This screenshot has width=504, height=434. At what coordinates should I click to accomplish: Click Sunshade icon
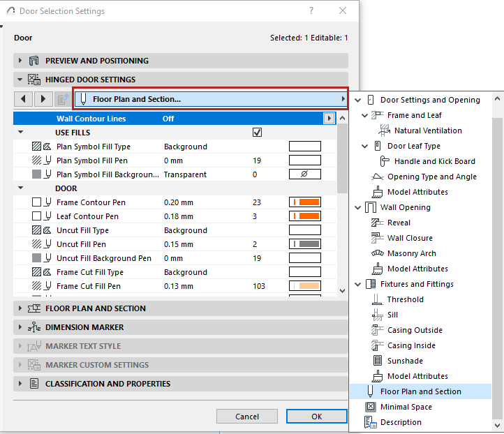pos(378,361)
